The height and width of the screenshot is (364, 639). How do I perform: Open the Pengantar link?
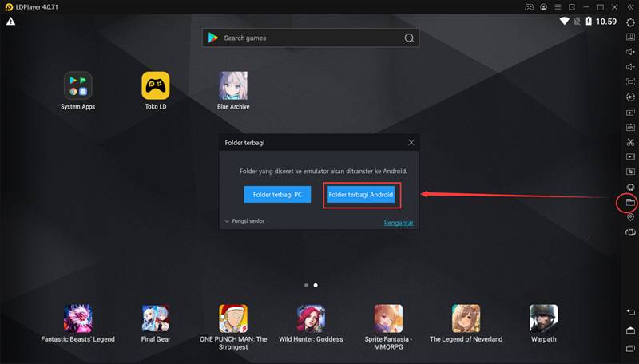[x=399, y=223]
